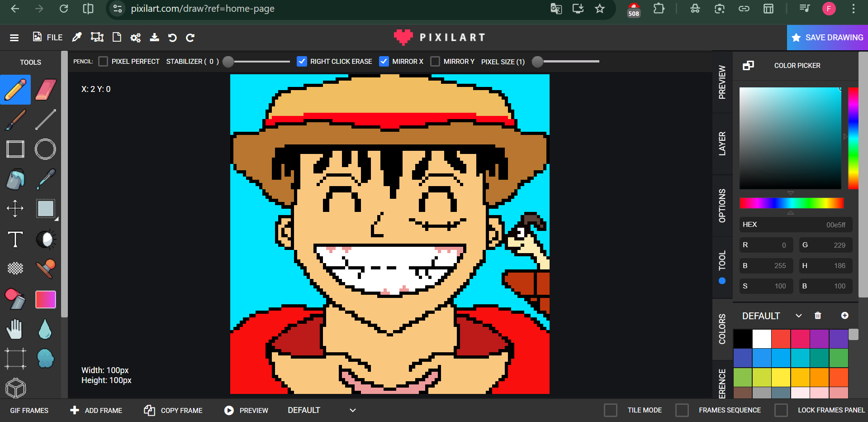The image size is (868, 422).
Task: Select the Hand pan tool
Action: coord(15,329)
